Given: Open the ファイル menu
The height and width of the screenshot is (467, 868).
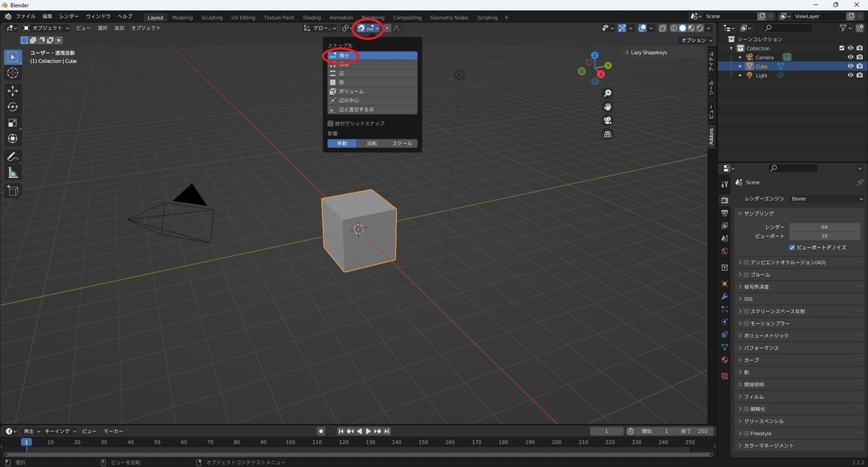Looking at the screenshot, I should pyautogui.click(x=25, y=16).
